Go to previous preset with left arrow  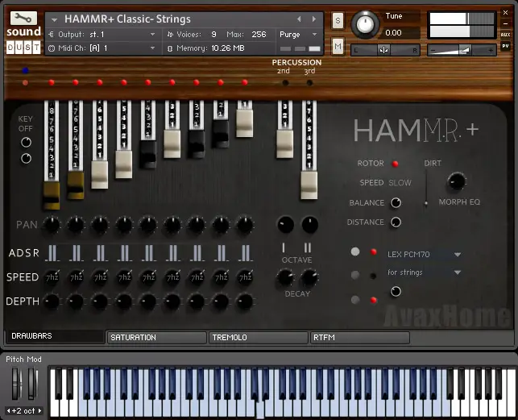pos(299,19)
